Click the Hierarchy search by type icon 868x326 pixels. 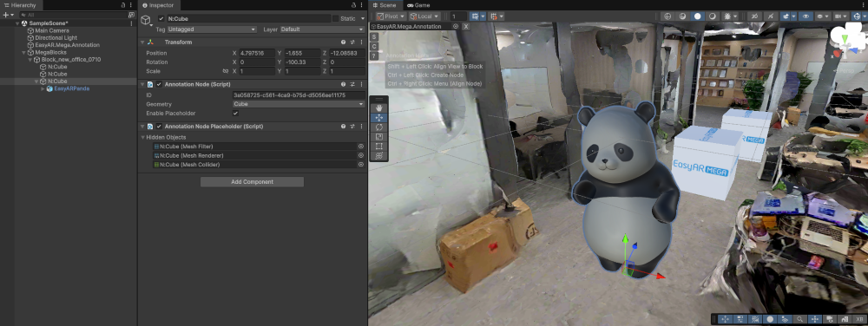click(x=131, y=15)
